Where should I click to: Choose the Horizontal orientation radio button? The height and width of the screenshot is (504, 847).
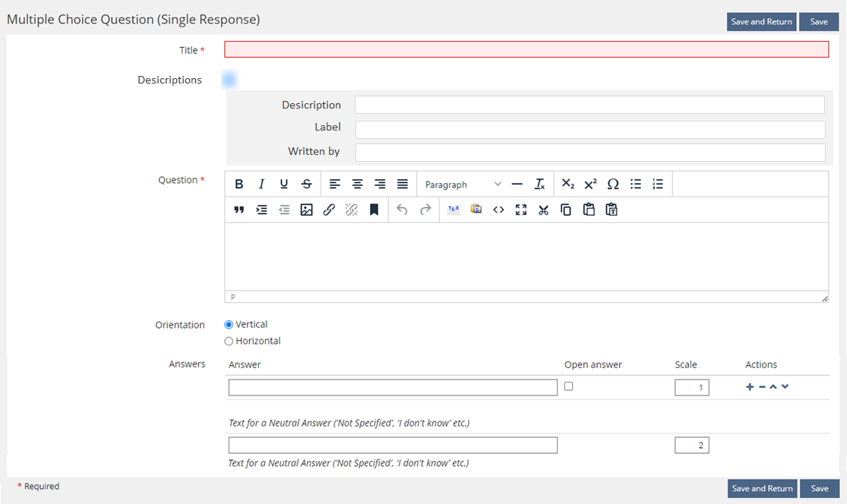(229, 342)
